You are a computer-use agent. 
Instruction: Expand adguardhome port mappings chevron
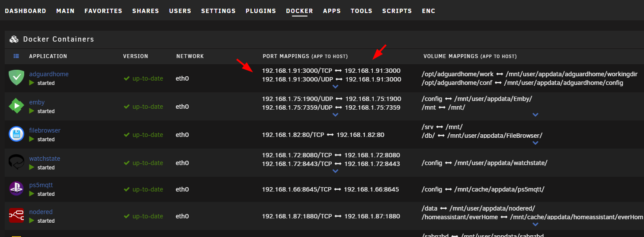coord(335,87)
